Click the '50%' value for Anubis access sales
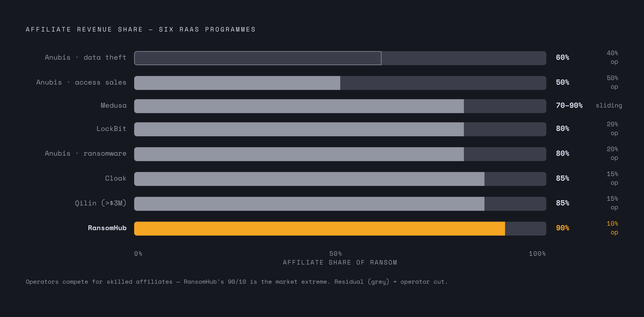Image resolution: width=644 pixels, height=317 pixels. tap(562, 82)
